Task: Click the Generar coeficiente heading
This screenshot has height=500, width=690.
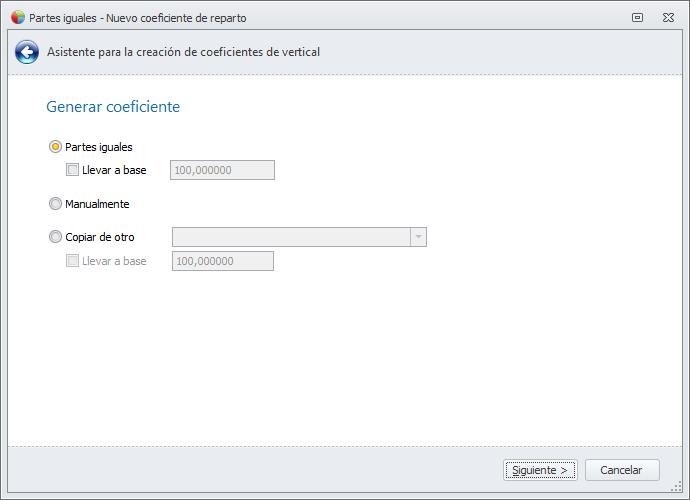Action: pyautogui.click(x=113, y=106)
